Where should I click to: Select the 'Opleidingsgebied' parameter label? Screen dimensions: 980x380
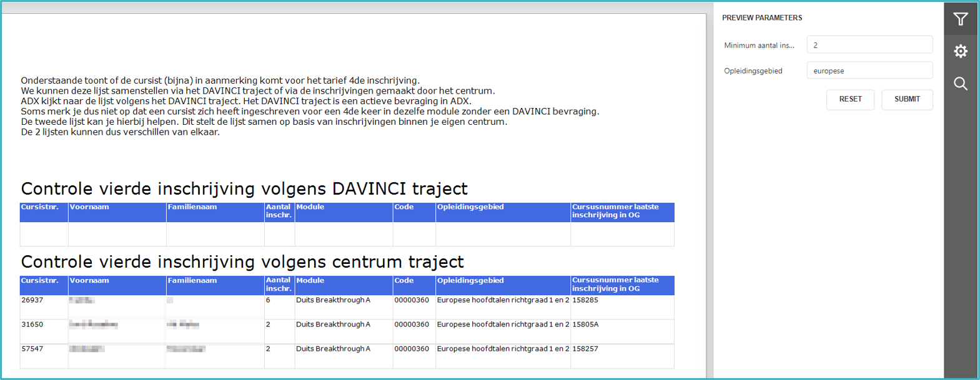coord(753,71)
